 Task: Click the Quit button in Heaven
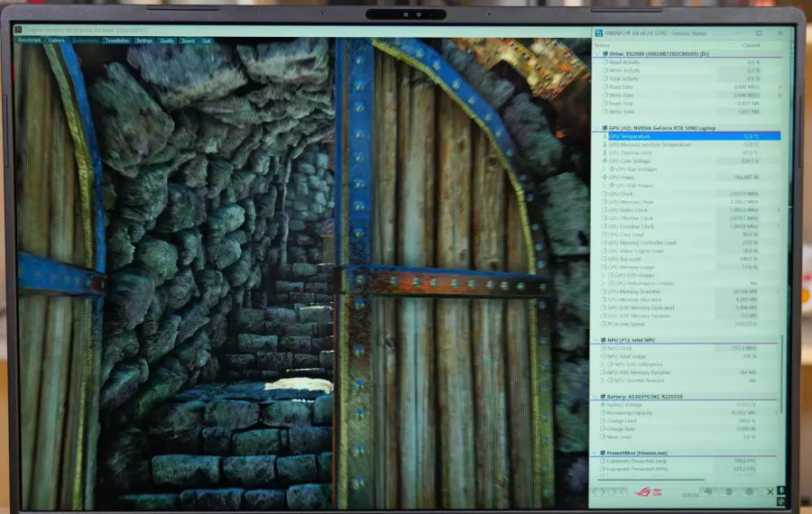206,41
